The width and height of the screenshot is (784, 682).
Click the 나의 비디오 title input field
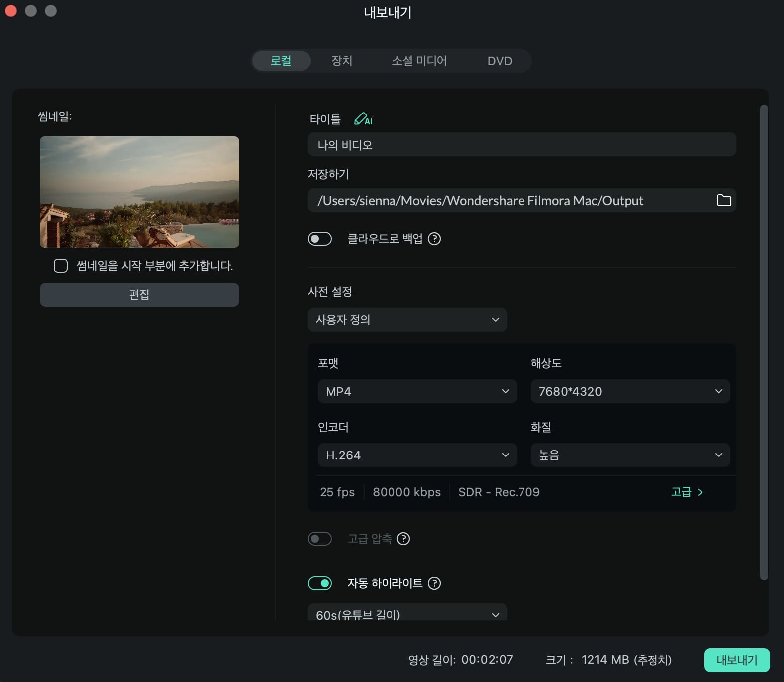pyautogui.click(x=522, y=145)
